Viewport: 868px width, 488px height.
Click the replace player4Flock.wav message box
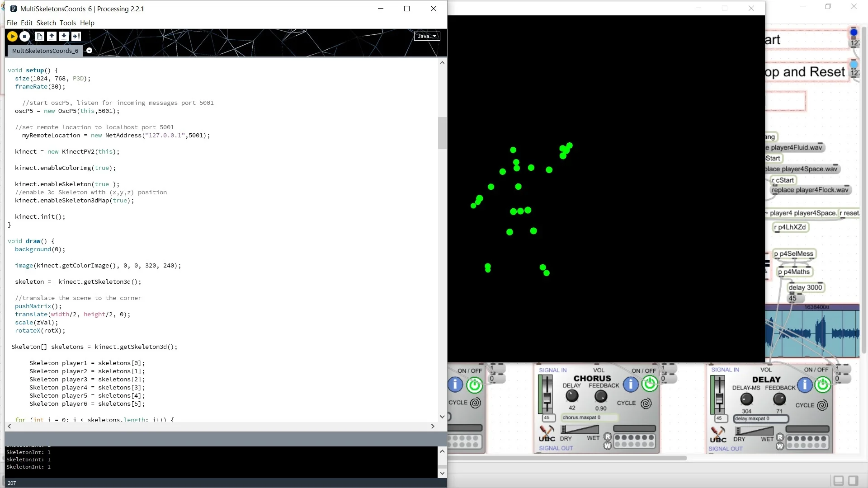click(811, 190)
